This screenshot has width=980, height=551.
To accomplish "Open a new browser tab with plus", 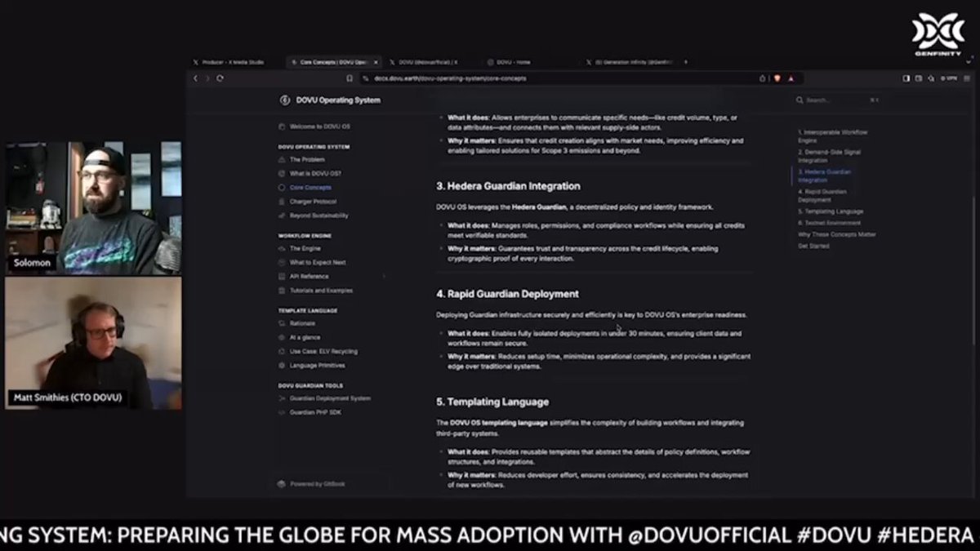I will (686, 62).
